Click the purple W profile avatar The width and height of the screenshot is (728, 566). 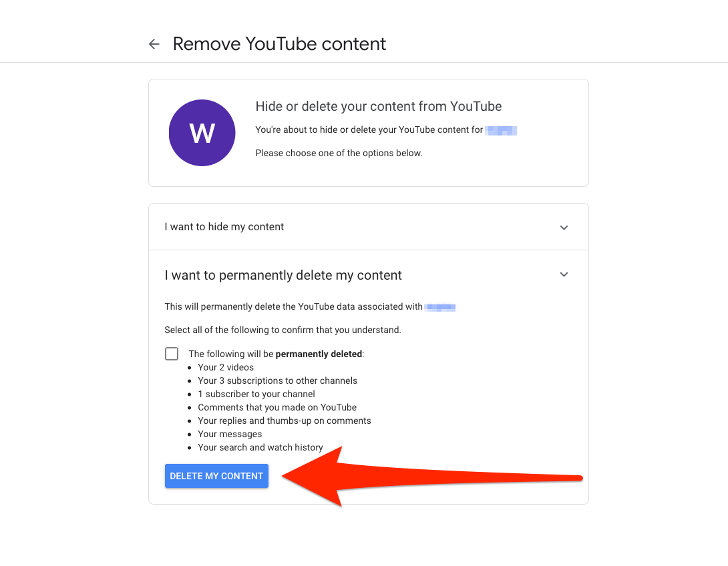(x=202, y=133)
